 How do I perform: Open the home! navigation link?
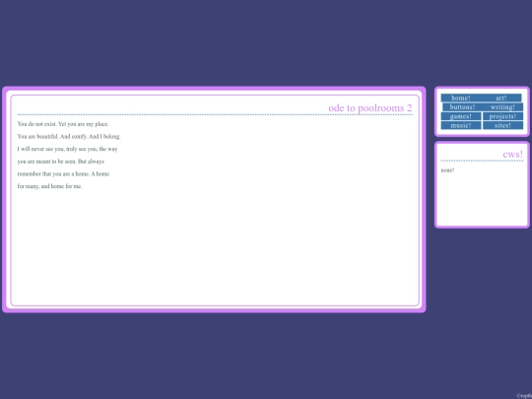tap(461, 99)
